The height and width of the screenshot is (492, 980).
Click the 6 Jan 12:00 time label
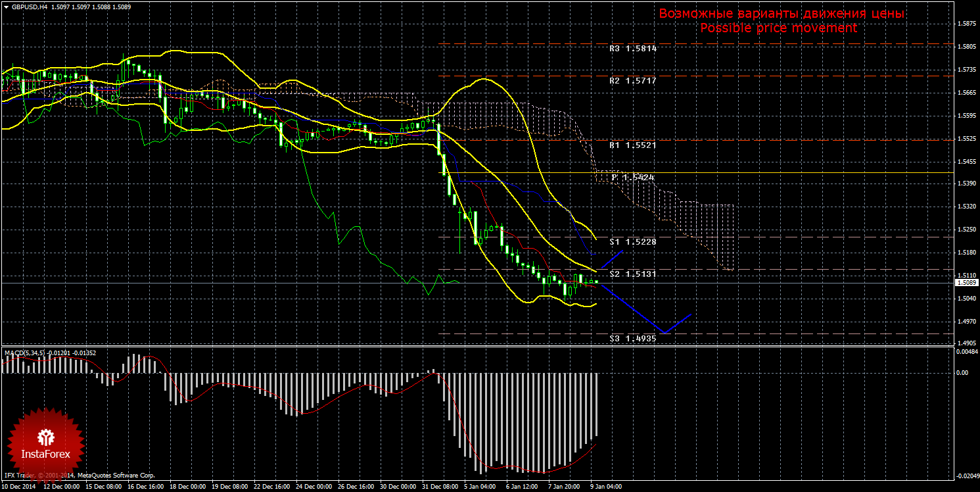point(523,487)
